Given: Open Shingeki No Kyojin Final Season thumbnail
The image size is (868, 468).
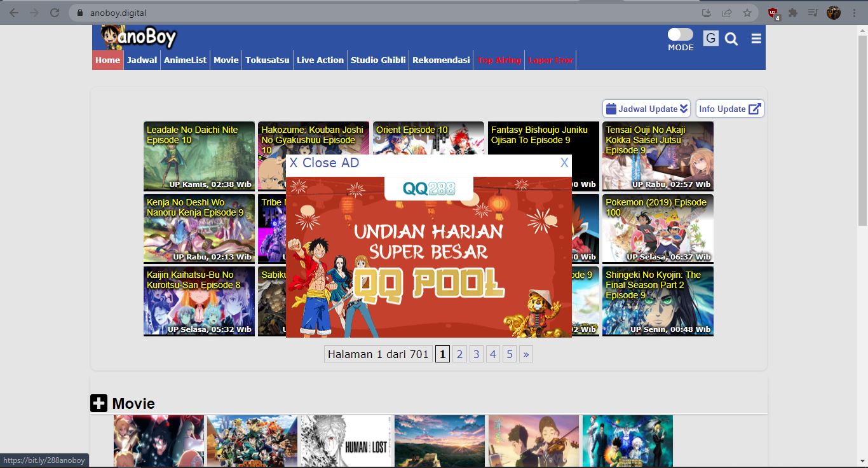Looking at the screenshot, I should [658, 301].
